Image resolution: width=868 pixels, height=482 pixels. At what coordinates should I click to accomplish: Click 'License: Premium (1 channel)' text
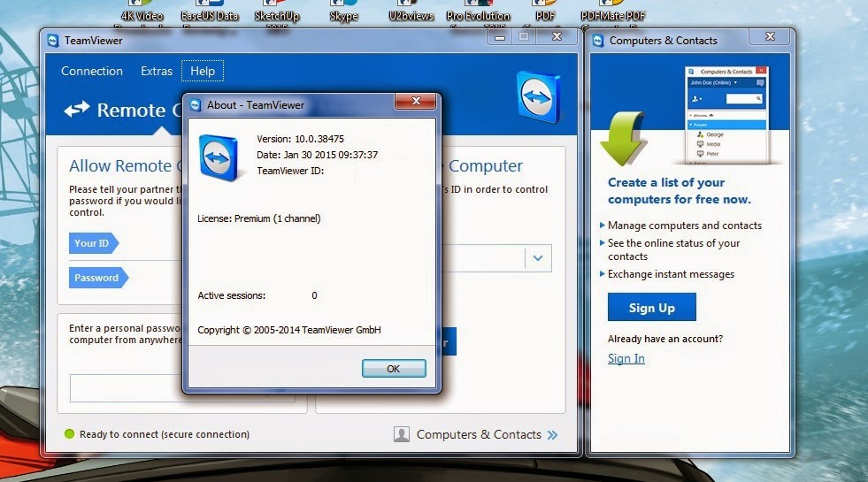tap(259, 218)
